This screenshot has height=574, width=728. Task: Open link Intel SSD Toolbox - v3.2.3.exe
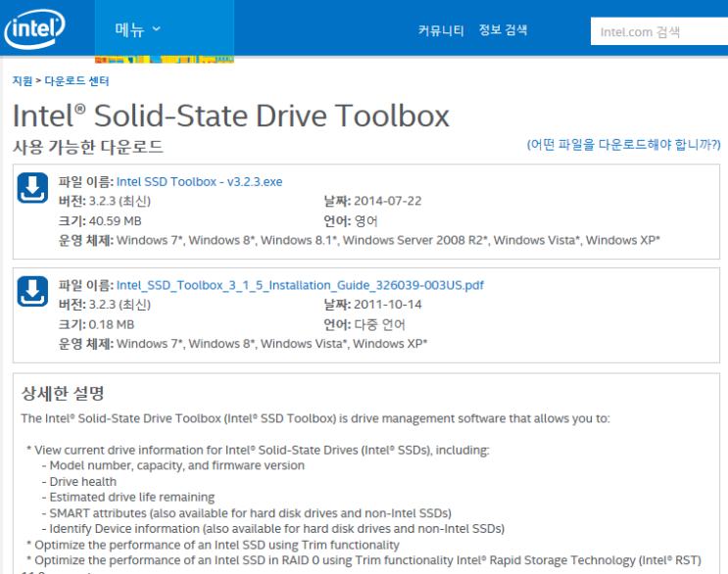tap(199, 181)
